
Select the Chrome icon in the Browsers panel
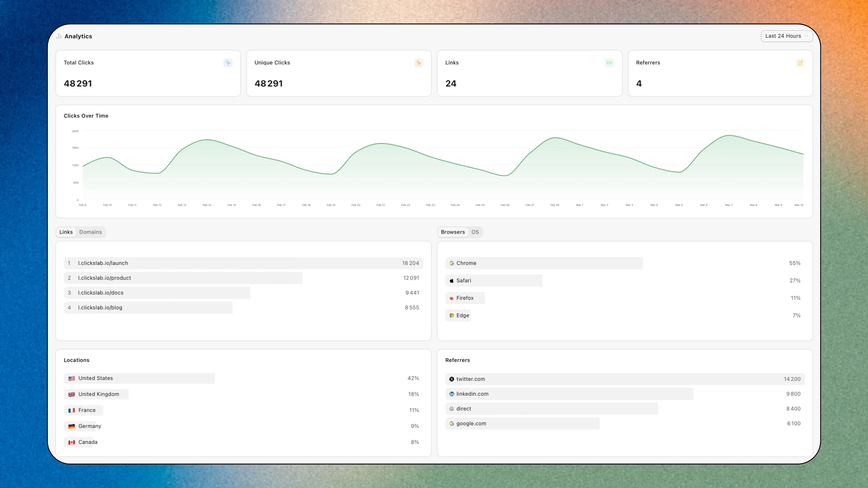click(x=452, y=263)
